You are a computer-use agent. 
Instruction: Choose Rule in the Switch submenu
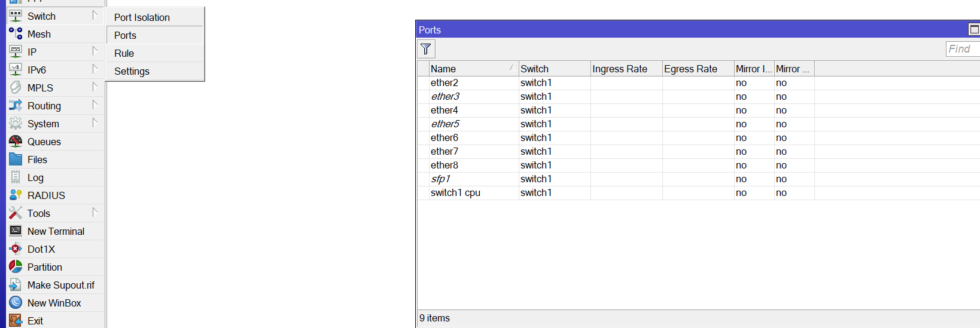coord(124,53)
